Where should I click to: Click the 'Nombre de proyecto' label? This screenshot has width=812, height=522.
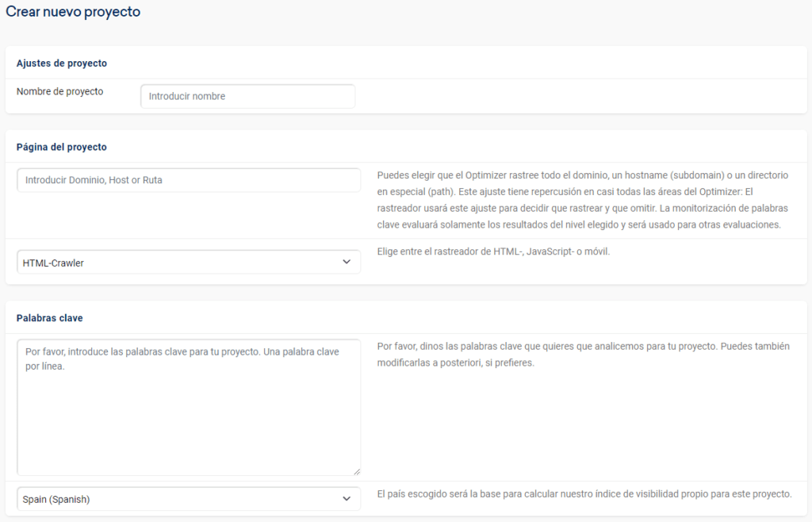(x=59, y=92)
